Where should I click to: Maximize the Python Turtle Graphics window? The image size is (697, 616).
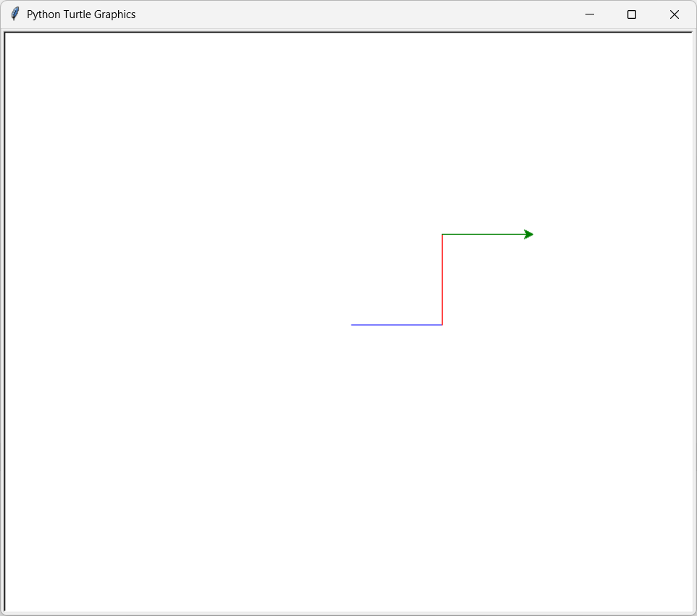point(632,14)
